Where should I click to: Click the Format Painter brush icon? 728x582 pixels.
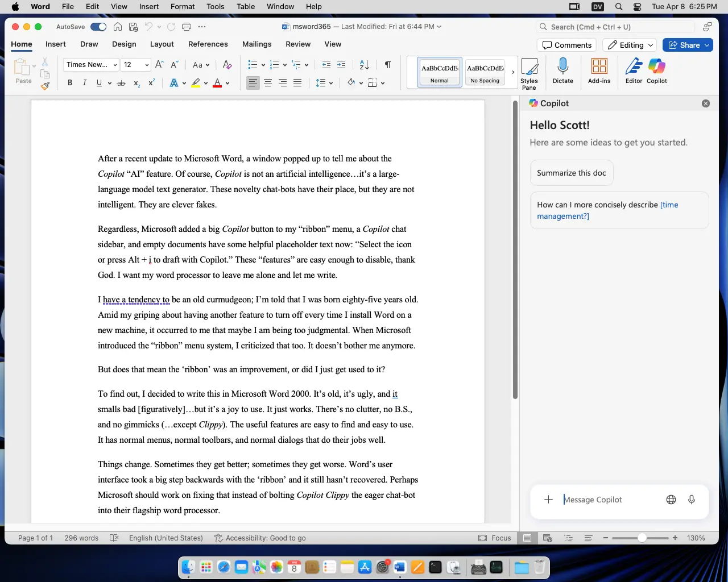pyautogui.click(x=45, y=86)
